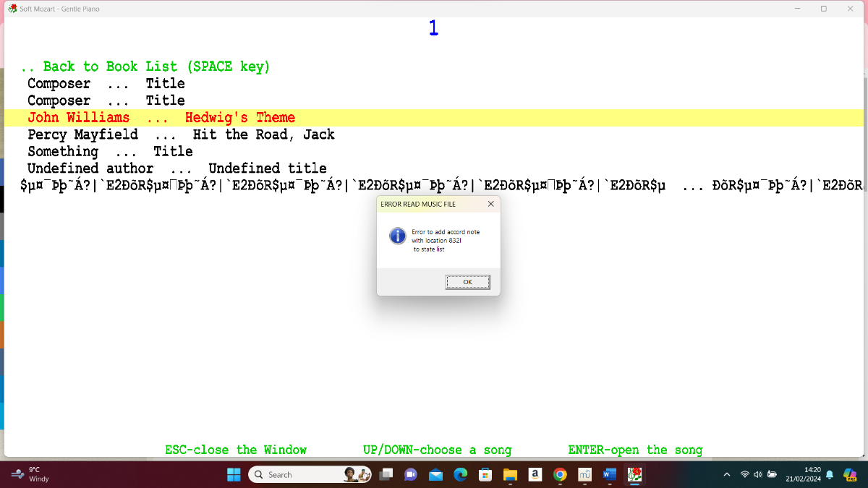868x488 pixels.
Task: Open volume control in system tray
Action: (758, 474)
